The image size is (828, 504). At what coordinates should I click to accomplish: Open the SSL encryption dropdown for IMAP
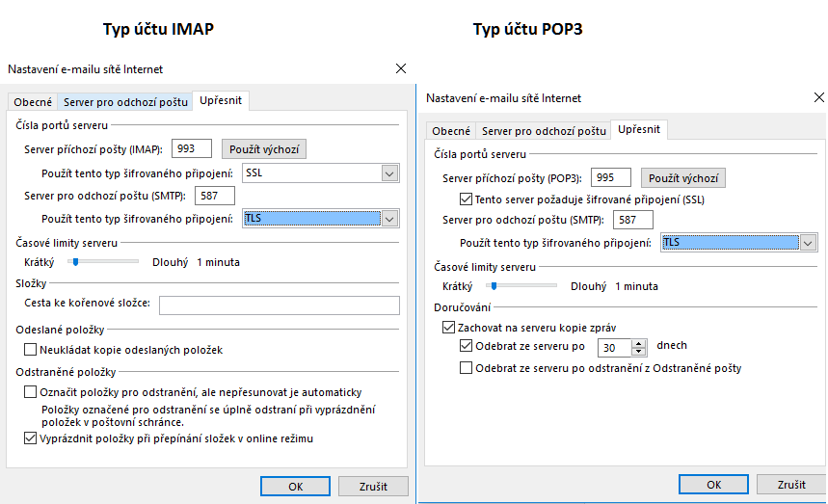[389, 173]
